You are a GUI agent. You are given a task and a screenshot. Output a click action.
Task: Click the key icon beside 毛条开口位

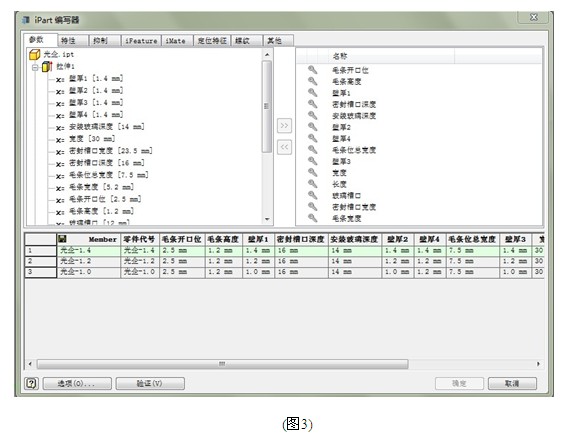[312, 70]
